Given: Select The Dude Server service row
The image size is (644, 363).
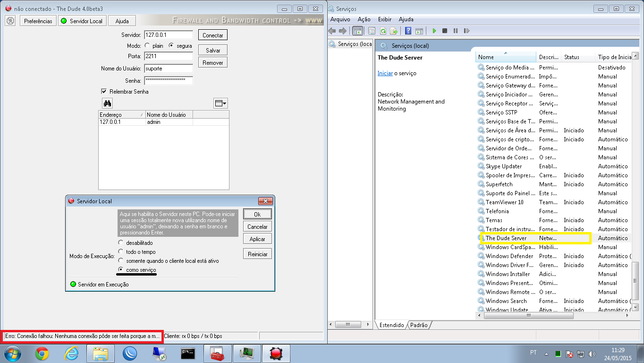Looking at the screenshot, I should click(554, 238).
